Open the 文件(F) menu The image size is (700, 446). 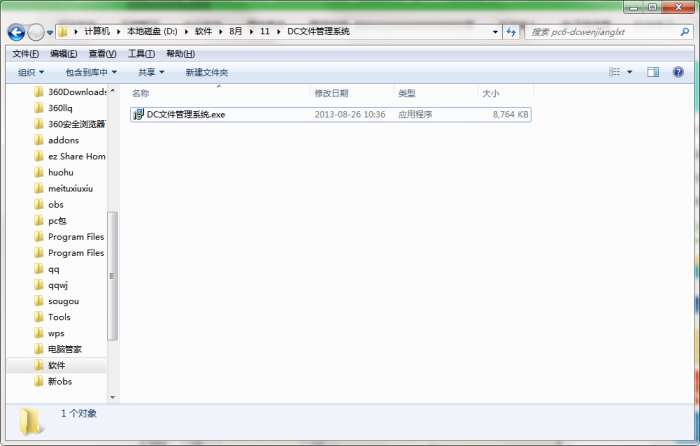[25, 54]
